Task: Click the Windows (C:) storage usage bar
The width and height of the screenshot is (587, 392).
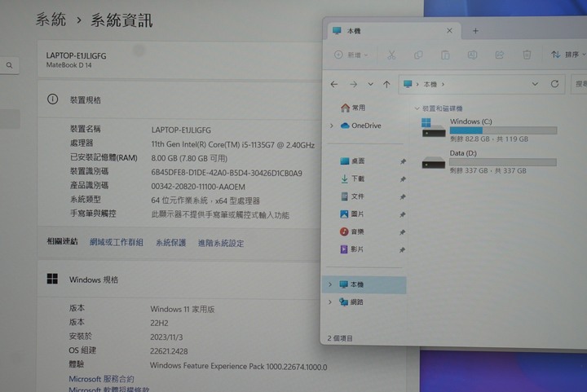Action: 504,130
